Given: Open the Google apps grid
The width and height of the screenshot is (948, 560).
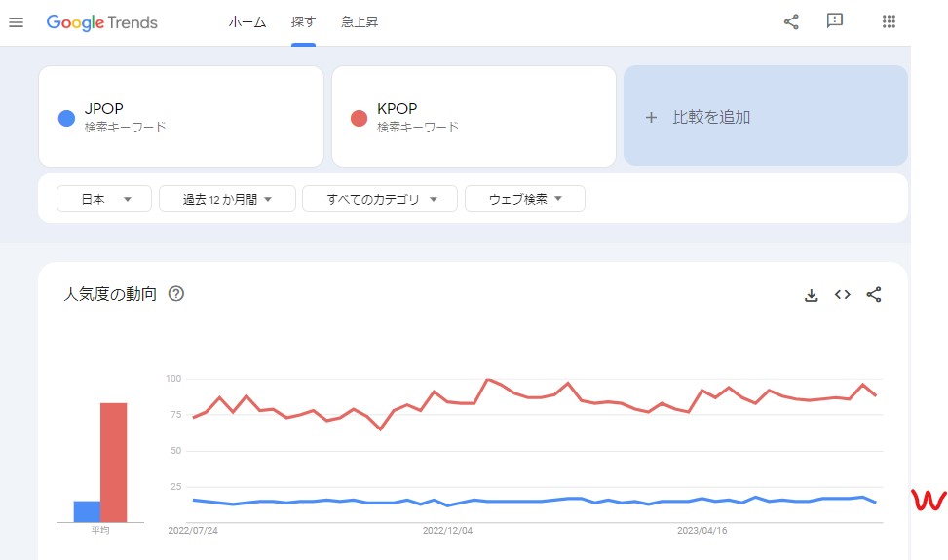Looking at the screenshot, I should 888,21.
